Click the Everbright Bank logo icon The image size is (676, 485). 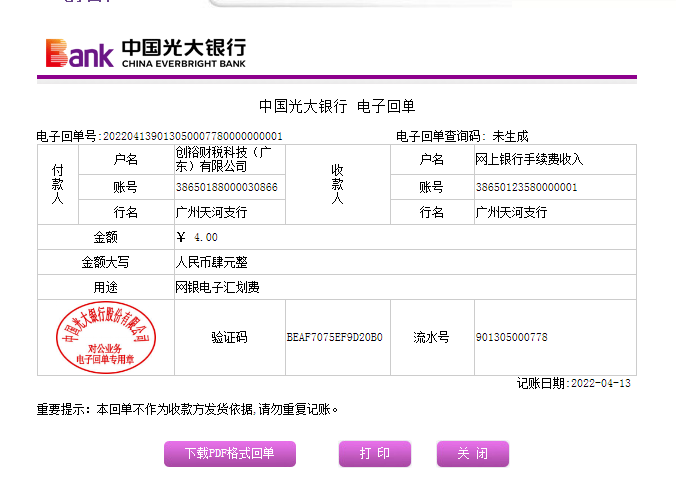point(79,53)
